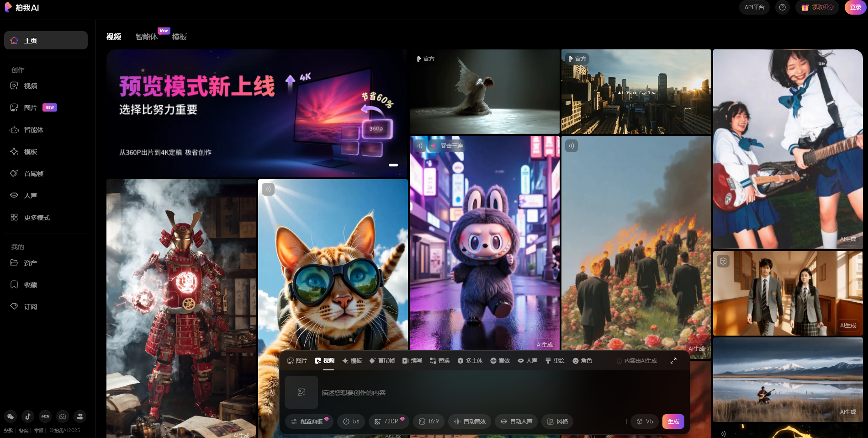Click the 3D cube icon on students thumbnail
Screen dimensions: 868x438
(x=723, y=261)
